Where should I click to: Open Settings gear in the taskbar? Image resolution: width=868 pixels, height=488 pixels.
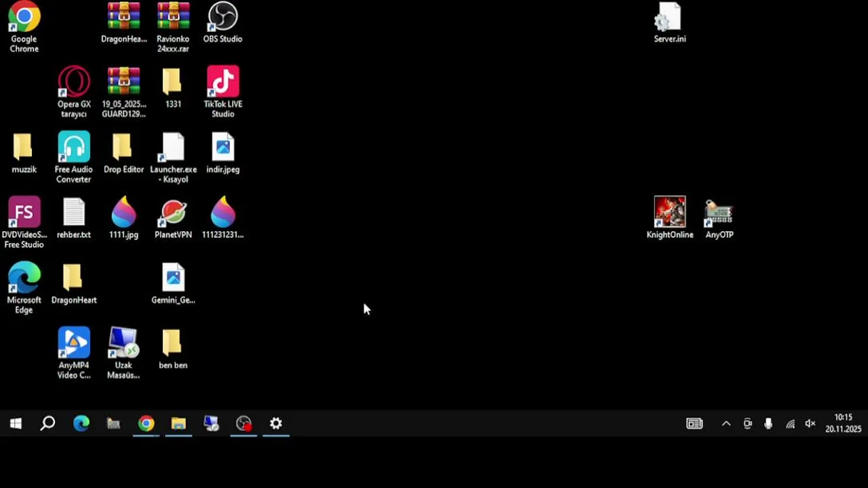pos(275,424)
